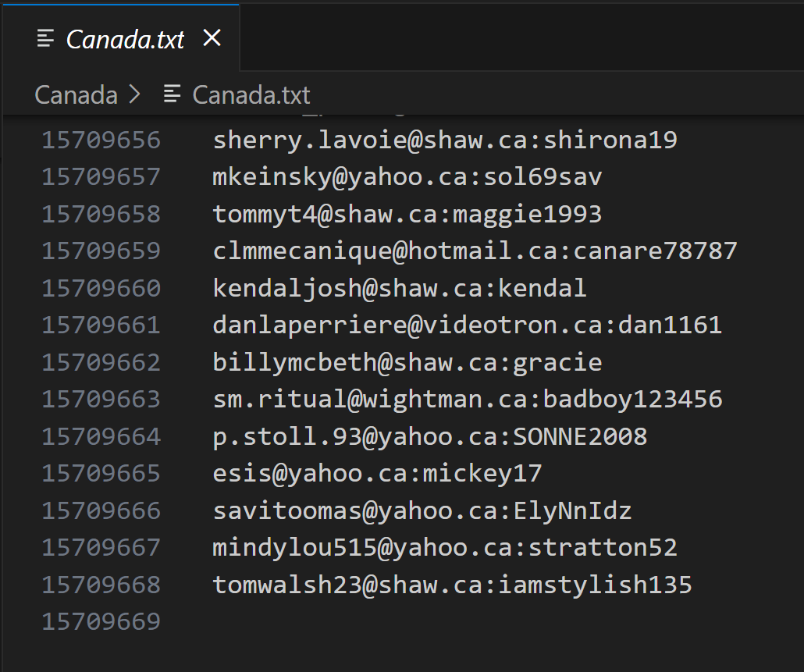Image resolution: width=804 pixels, height=672 pixels.
Task: Place cursor in text of line 15709657
Action: point(406,178)
